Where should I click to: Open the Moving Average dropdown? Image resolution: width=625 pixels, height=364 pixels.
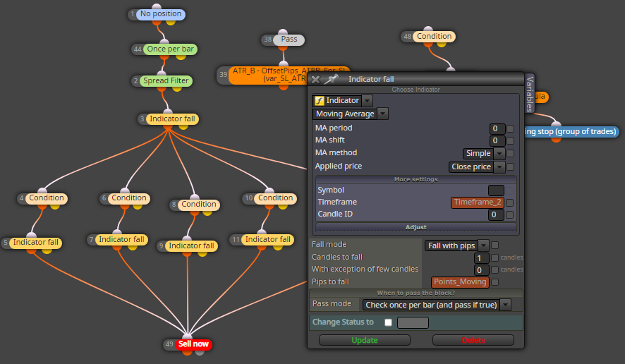[x=382, y=114]
